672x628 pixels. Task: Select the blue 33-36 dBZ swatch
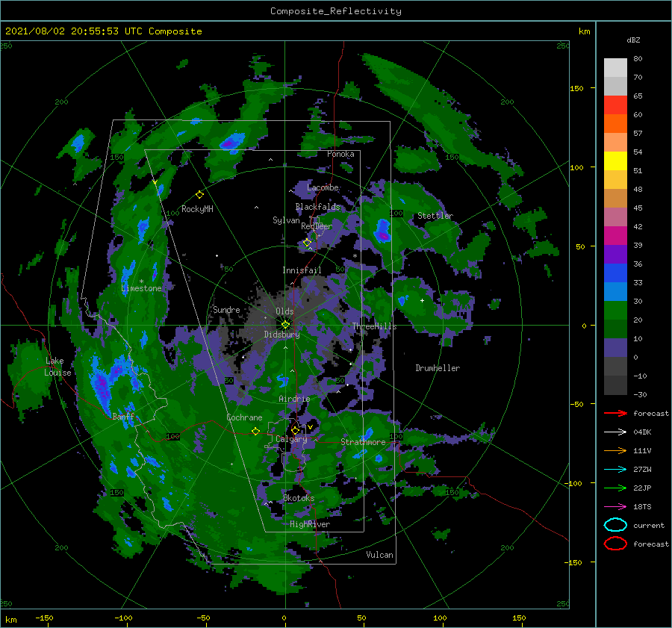[x=615, y=273]
